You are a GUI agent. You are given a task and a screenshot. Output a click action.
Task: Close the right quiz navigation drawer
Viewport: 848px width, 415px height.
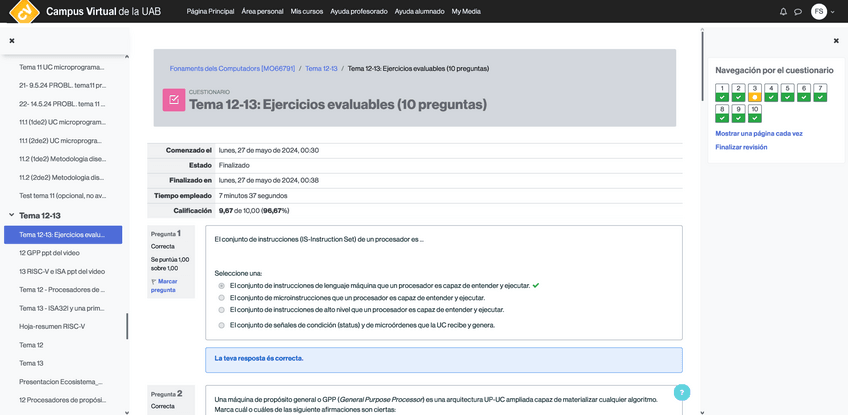click(836, 41)
